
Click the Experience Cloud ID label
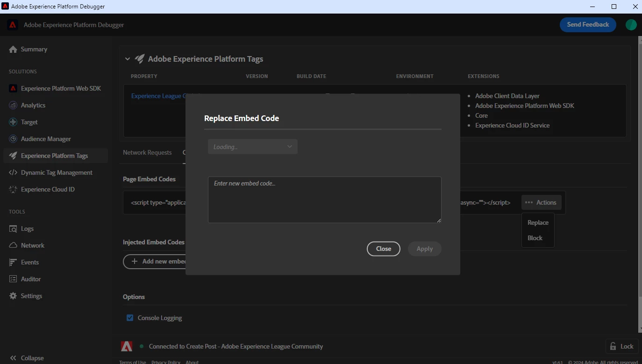tap(48, 189)
